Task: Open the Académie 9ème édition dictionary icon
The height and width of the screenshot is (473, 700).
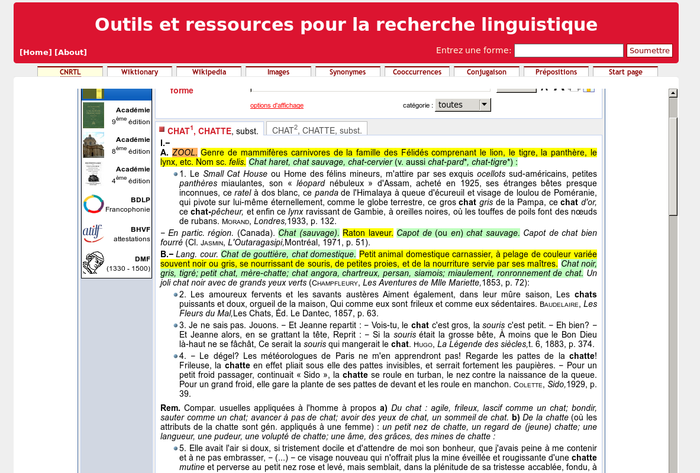Action: 93,115
